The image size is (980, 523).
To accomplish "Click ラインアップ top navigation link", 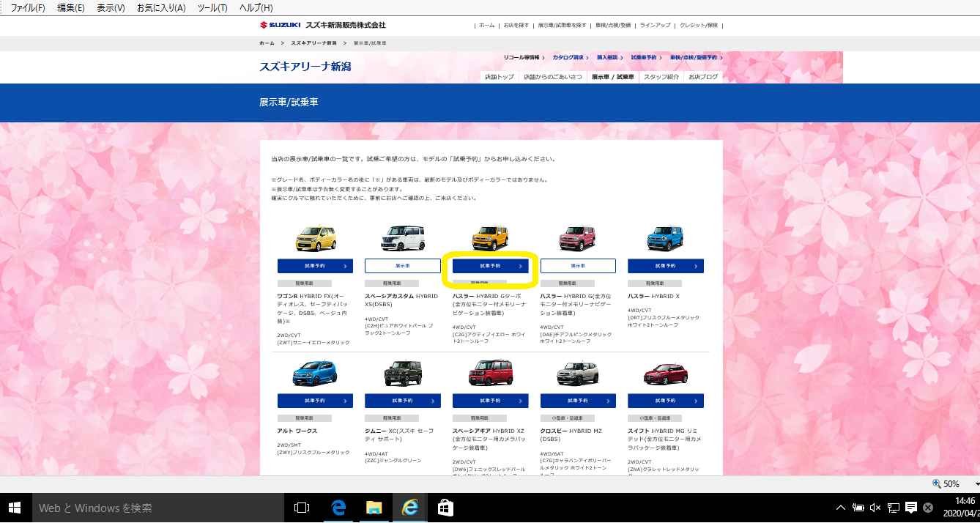I will pyautogui.click(x=655, y=26).
